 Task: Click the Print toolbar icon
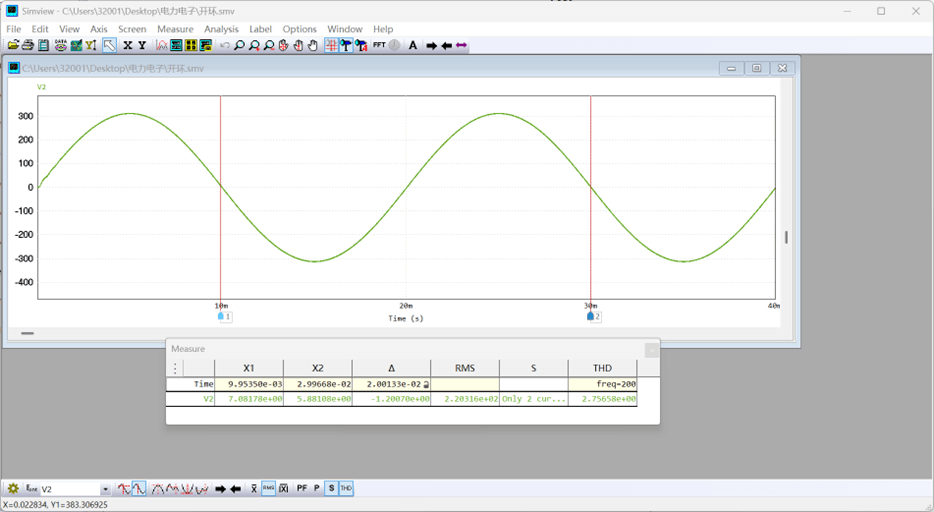coord(28,45)
